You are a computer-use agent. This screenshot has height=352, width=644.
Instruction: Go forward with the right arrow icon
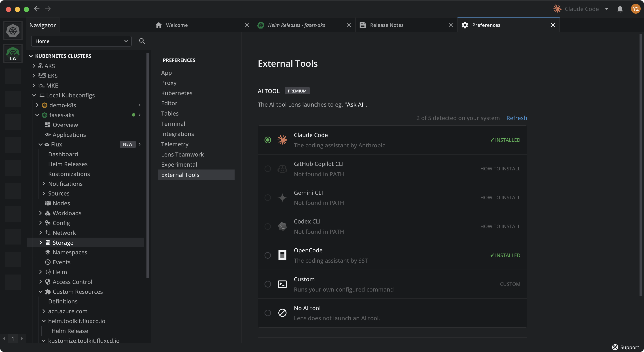click(48, 9)
